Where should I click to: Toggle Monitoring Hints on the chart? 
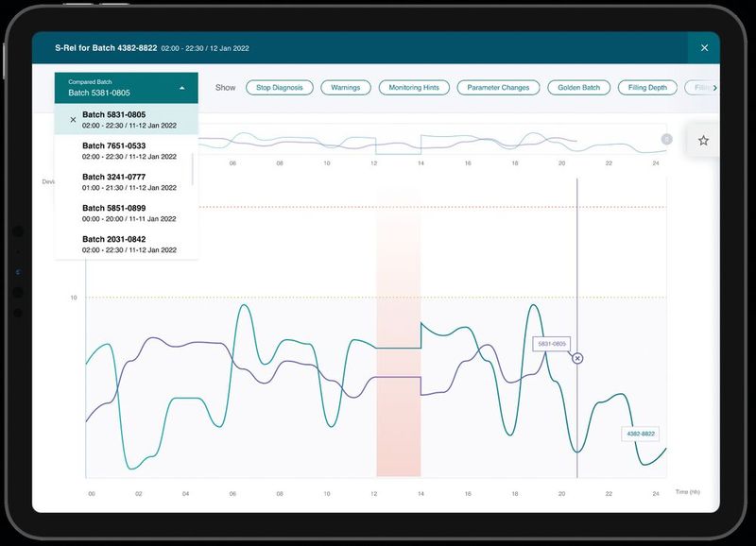416,86
